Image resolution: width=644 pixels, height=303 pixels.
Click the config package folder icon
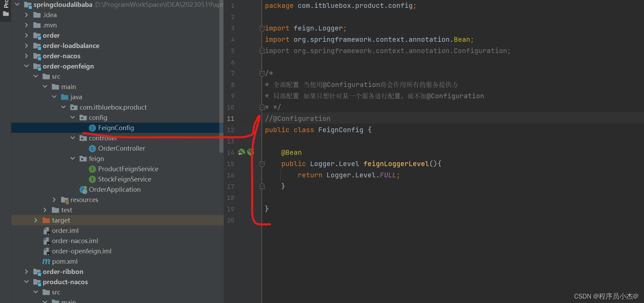[83, 117]
